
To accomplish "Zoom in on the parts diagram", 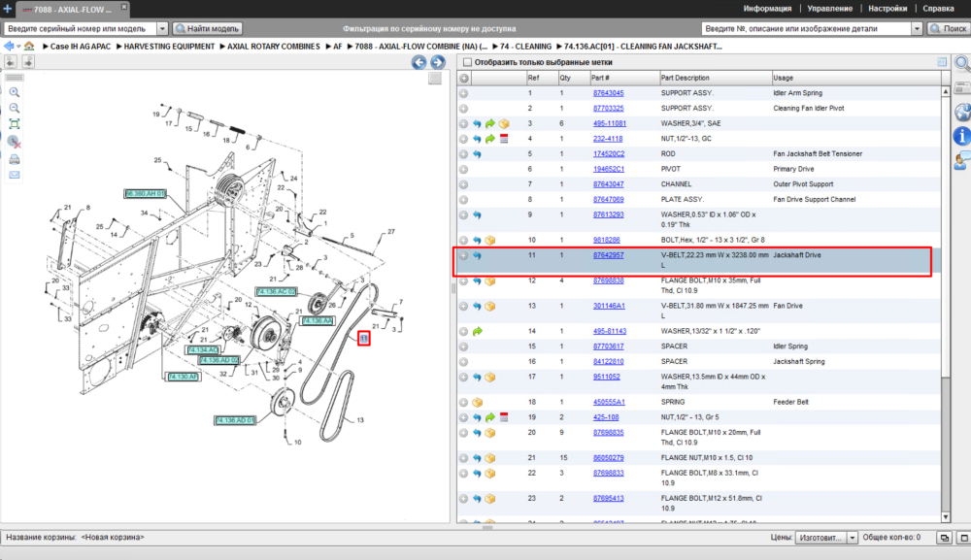I will (x=15, y=92).
